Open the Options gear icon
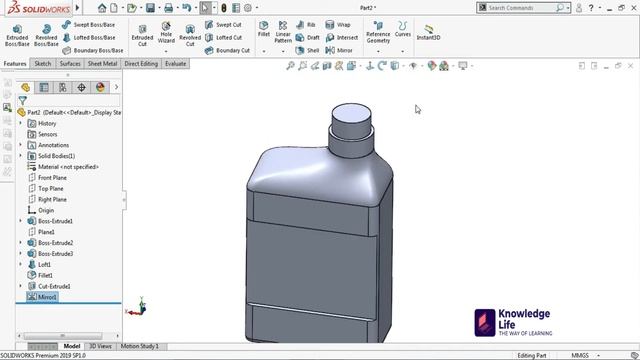The image size is (640, 360). coord(248,8)
